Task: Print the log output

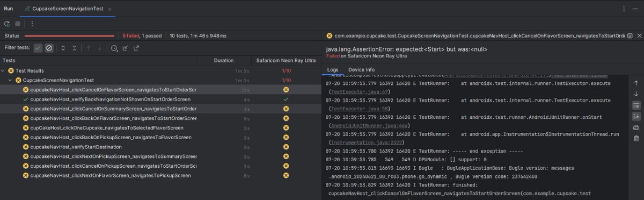Action: [x=636, y=127]
